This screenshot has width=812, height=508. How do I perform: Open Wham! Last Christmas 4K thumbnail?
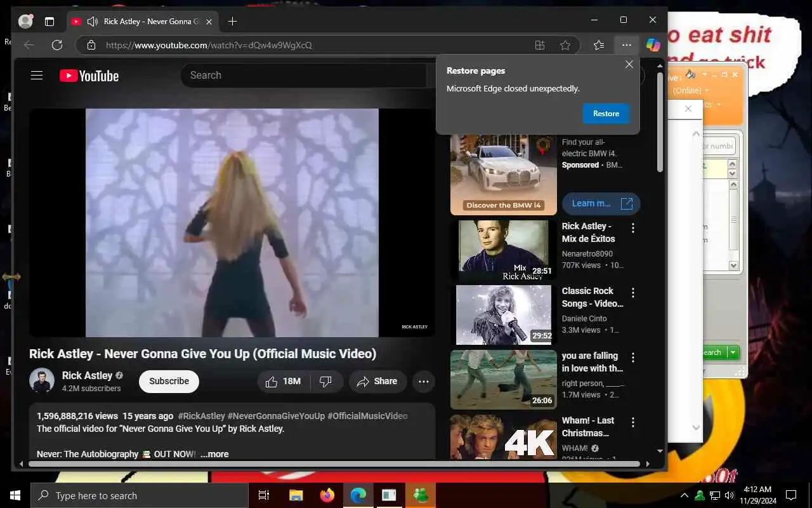pos(504,437)
